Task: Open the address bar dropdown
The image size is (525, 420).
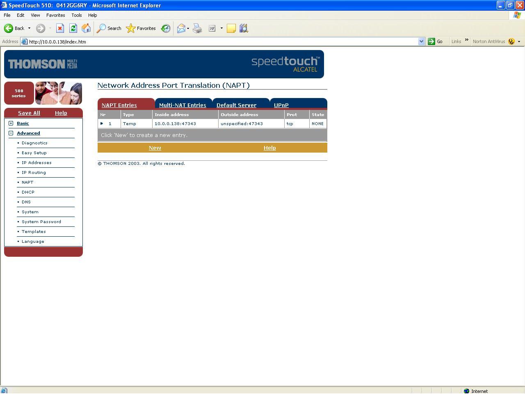Action: 421,41
